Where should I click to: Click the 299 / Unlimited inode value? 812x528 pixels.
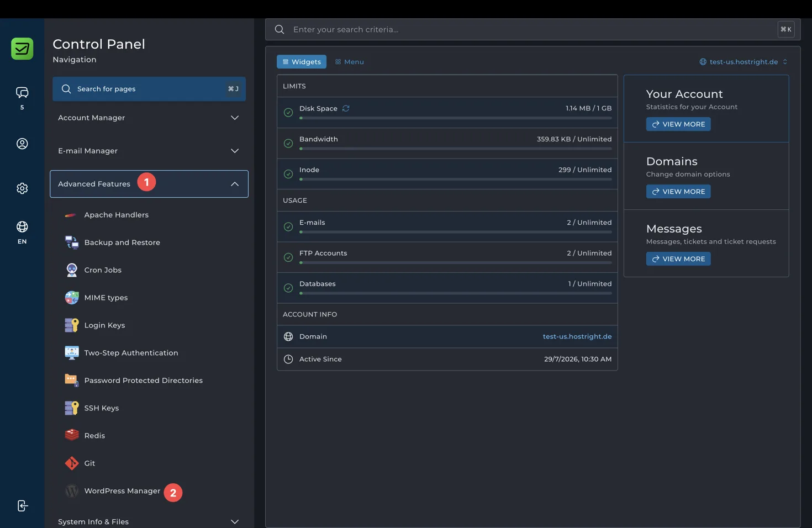point(585,170)
